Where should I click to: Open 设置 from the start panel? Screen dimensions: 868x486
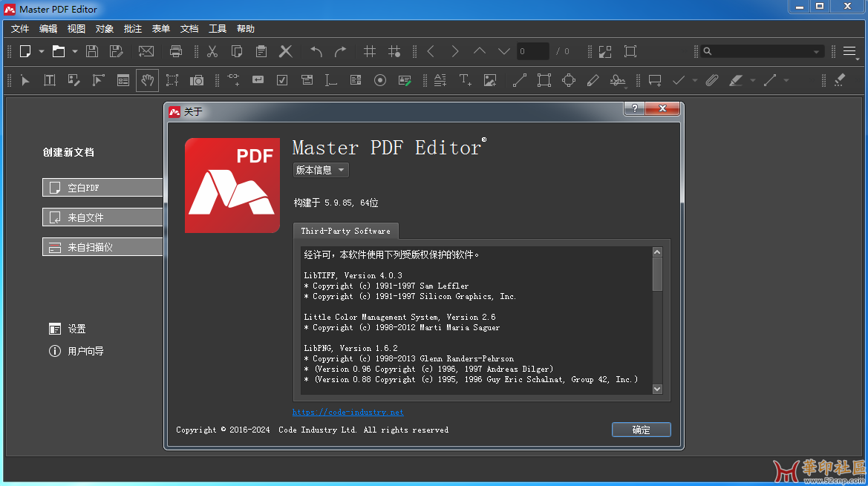click(x=67, y=329)
